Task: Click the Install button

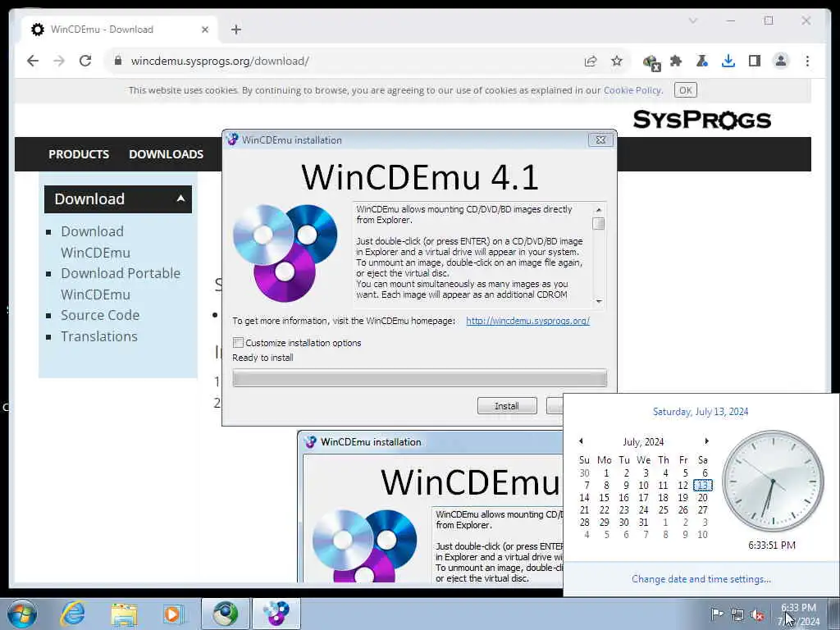Action: point(507,406)
